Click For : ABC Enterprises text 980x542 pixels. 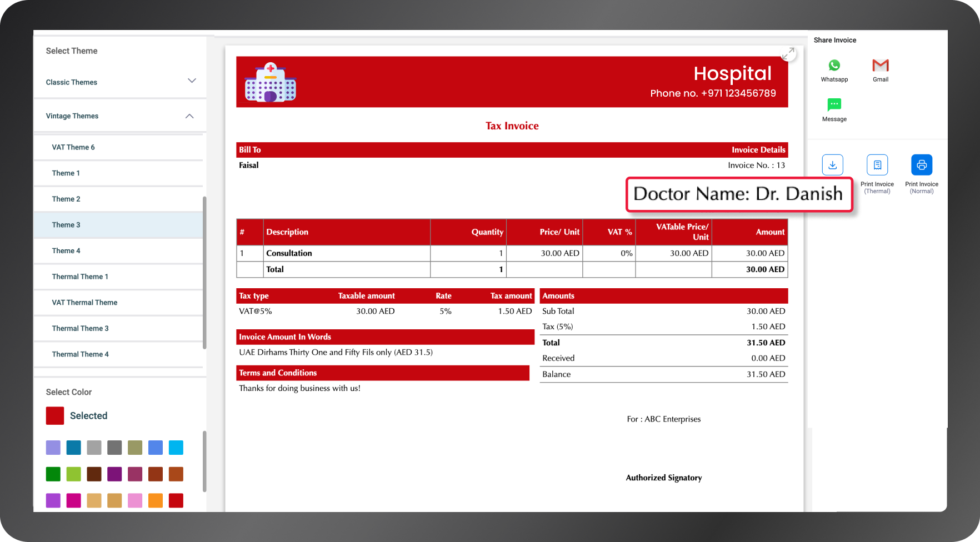[664, 419]
